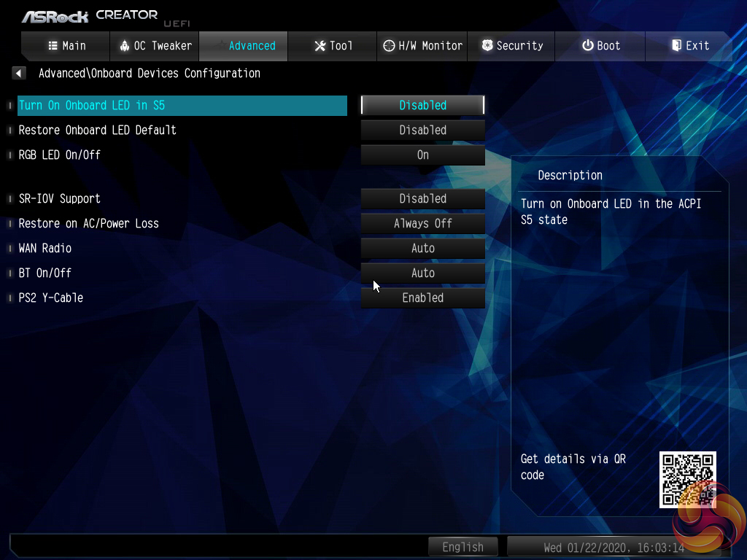
Task: Switch to the OC Tweaker tab
Action: [x=155, y=46]
